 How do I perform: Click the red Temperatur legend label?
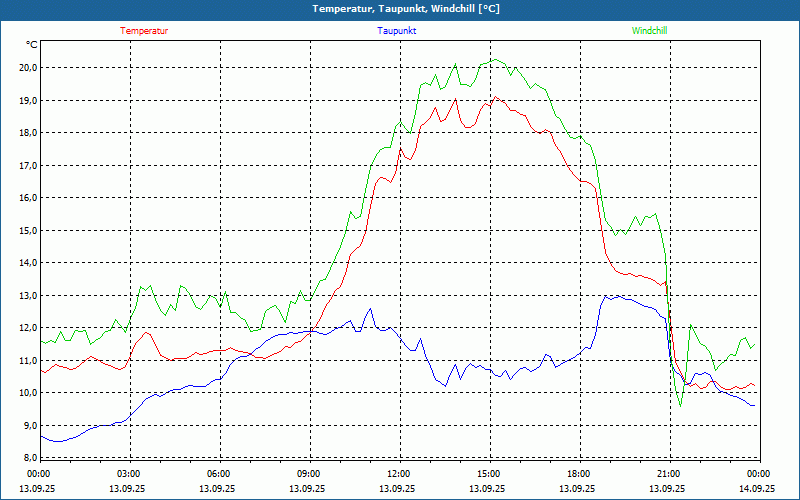click(x=144, y=31)
